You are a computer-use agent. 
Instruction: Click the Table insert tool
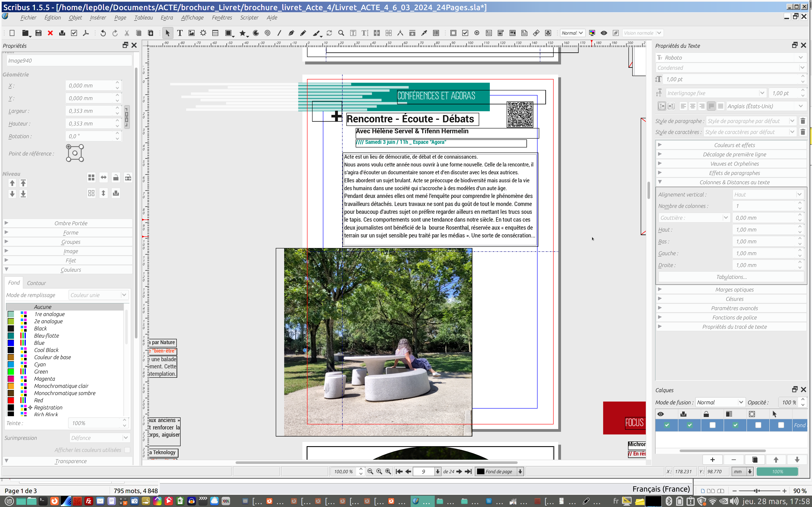click(215, 33)
